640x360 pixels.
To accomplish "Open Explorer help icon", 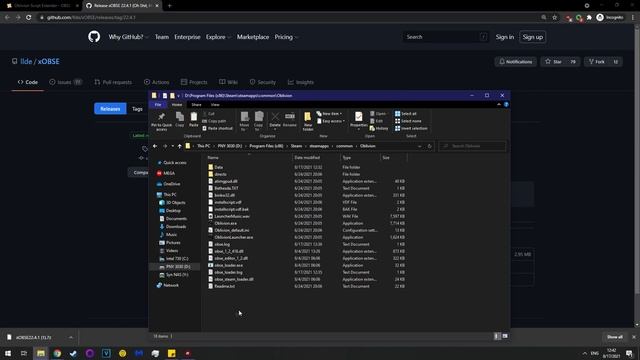I will pyautogui.click(x=506, y=105).
